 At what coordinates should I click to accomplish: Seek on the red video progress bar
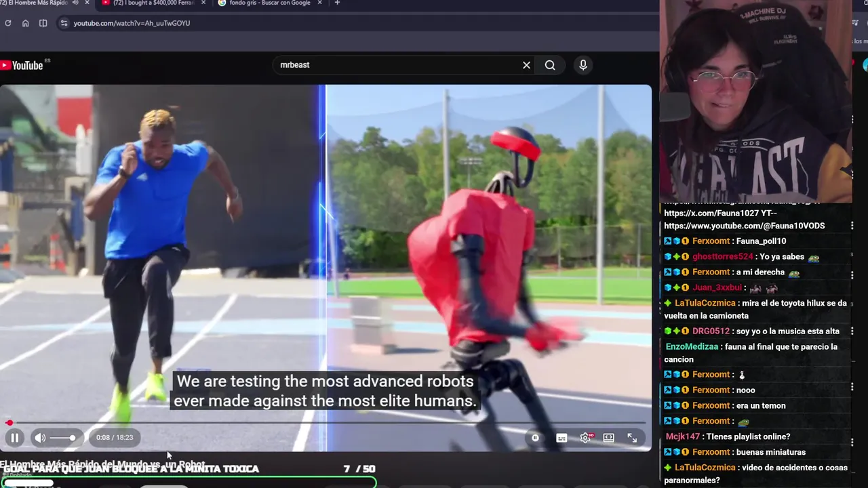[x=326, y=423]
